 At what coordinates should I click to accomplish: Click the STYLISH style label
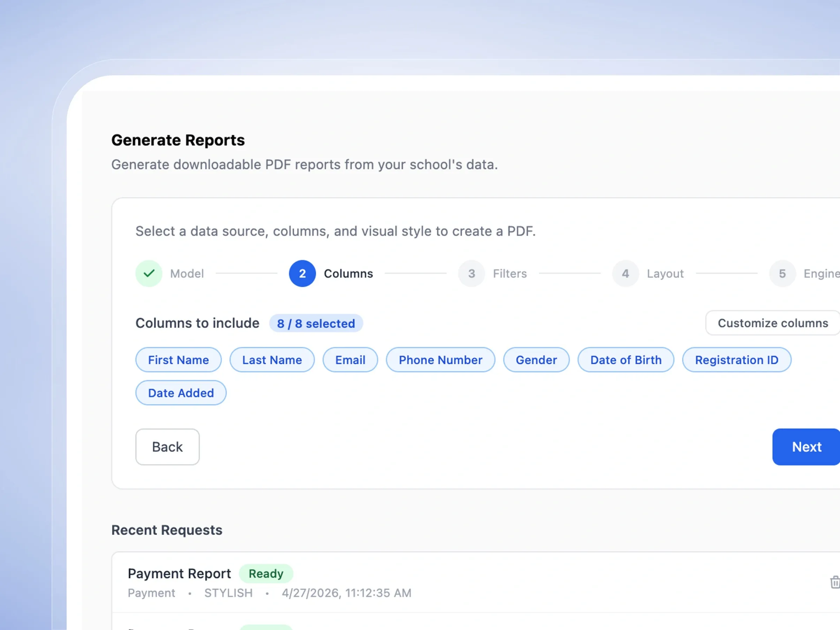pos(228,593)
